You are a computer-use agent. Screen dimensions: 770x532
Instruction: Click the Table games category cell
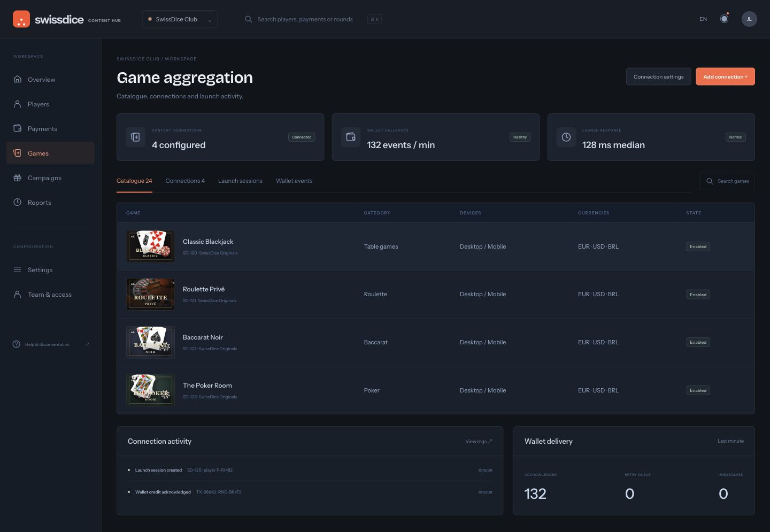(x=381, y=246)
